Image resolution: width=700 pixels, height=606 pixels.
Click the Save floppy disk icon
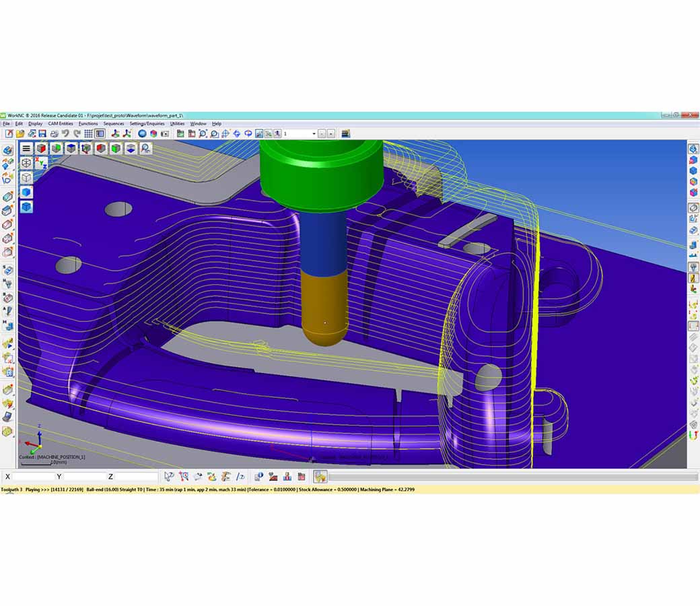tap(42, 134)
